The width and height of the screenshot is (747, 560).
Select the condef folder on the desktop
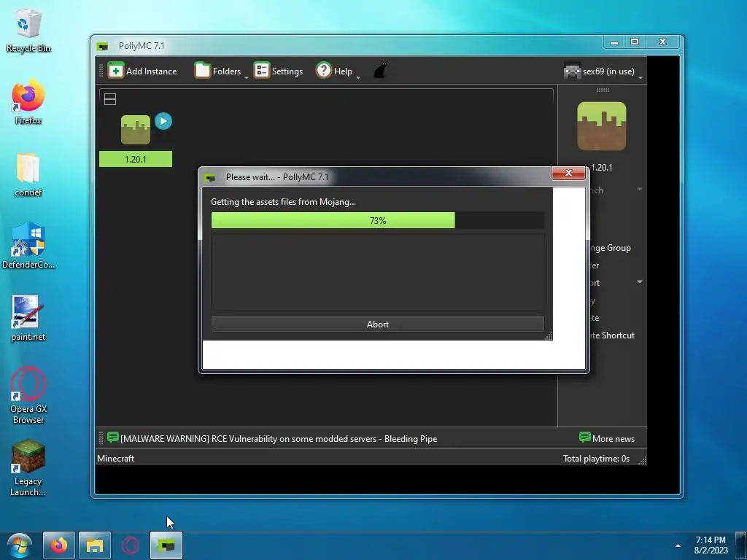coord(28,175)
